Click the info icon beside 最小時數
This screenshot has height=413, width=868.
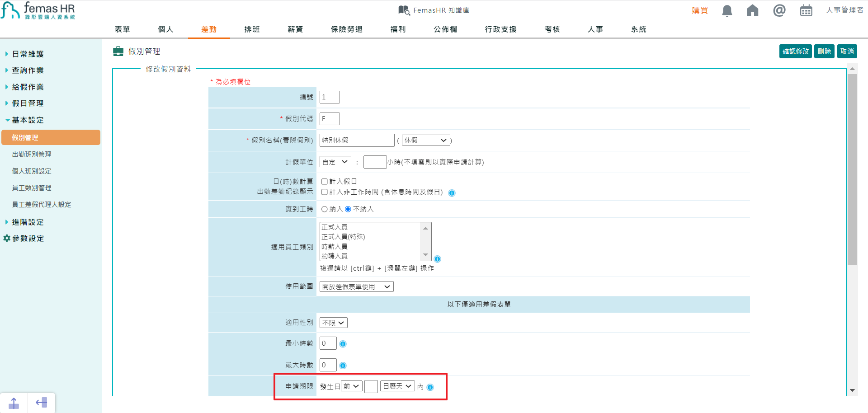pos(343,343)
